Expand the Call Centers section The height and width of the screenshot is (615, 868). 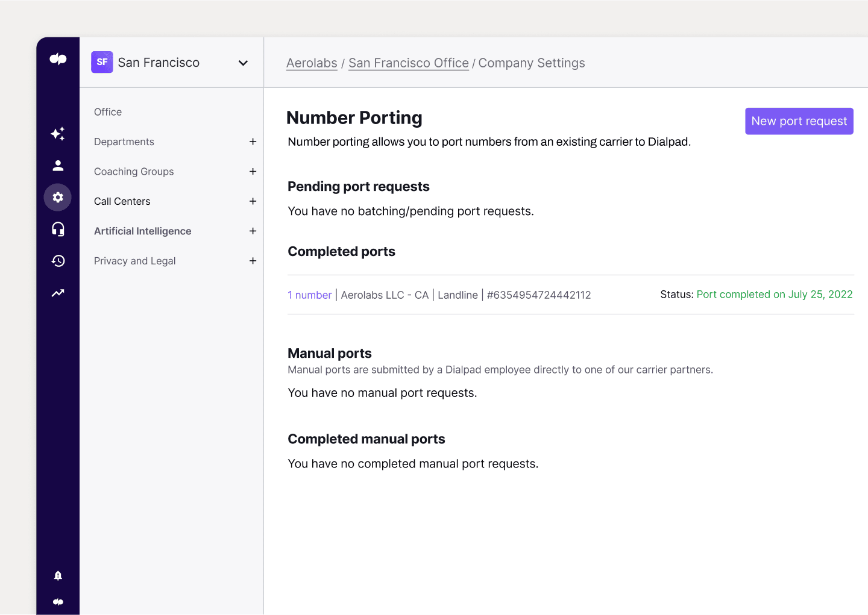click(253, 201)
